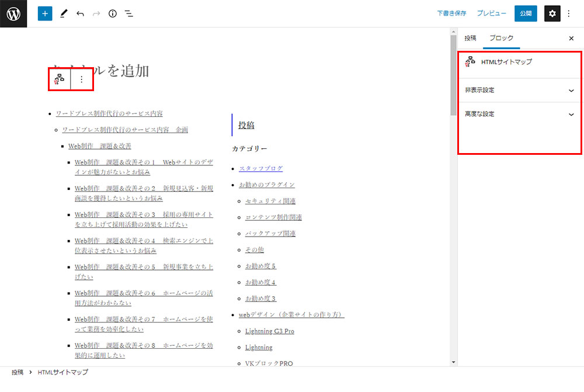
Task: Click the editor vertical scrollbar
Action: point(453,76)
